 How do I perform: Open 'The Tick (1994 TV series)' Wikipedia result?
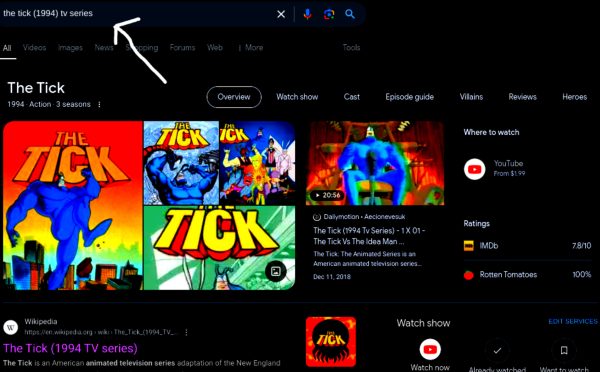(x=70, y=348)
